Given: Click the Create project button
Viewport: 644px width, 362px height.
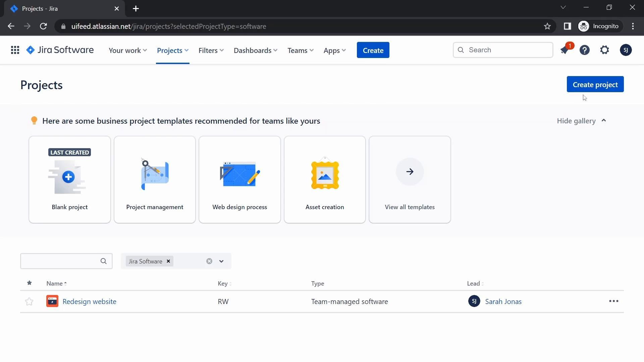Looking at the screenshot, I should coord(595,84).
